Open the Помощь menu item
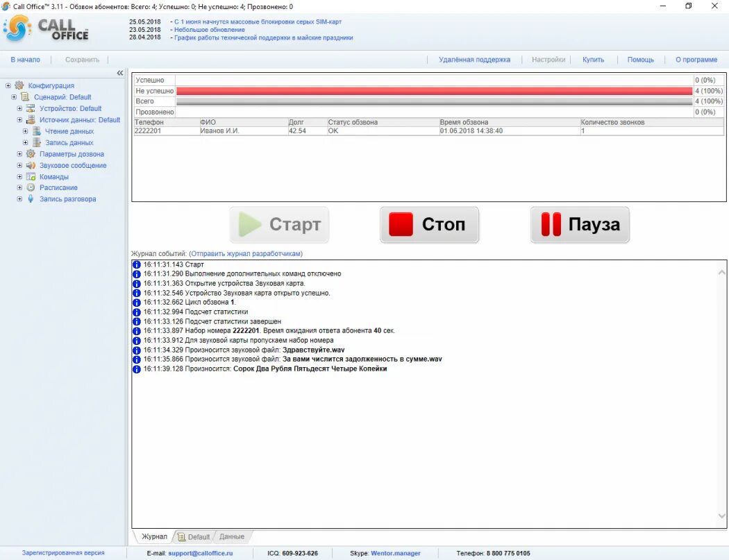 pos(640,60)
